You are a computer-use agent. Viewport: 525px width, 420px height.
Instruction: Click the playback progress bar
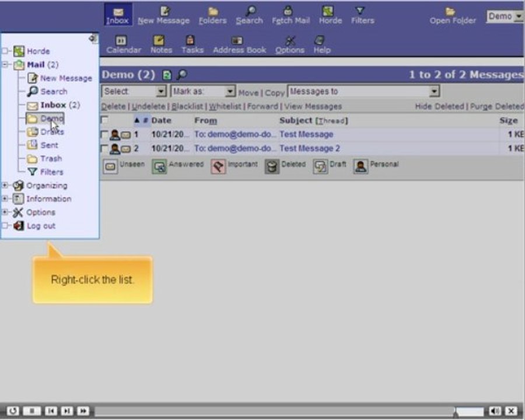[289, 411]
